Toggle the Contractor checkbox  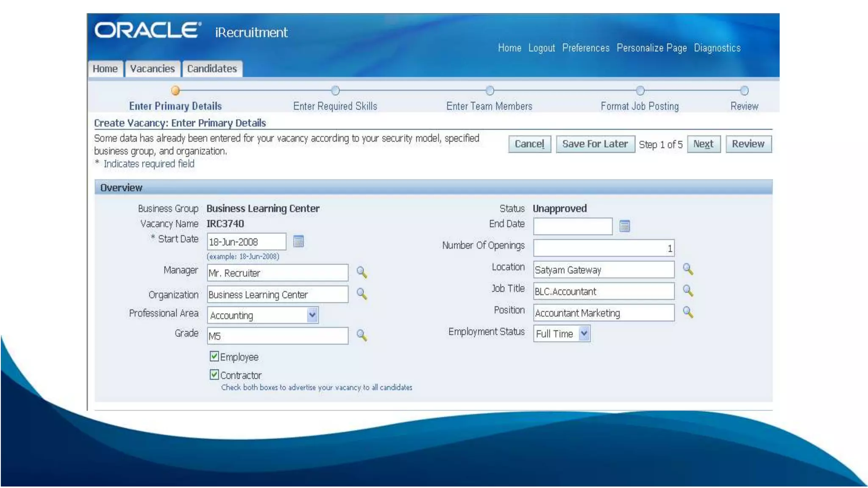click(214, 374)
